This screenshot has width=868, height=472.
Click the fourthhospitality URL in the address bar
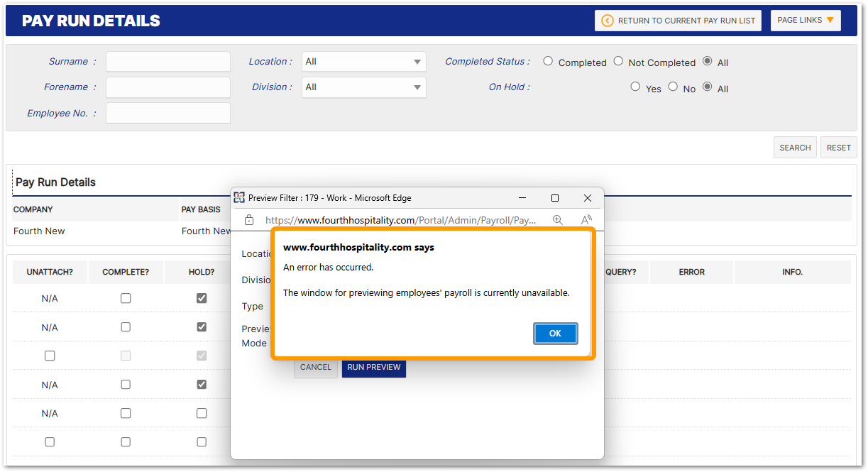coord(401,220)
